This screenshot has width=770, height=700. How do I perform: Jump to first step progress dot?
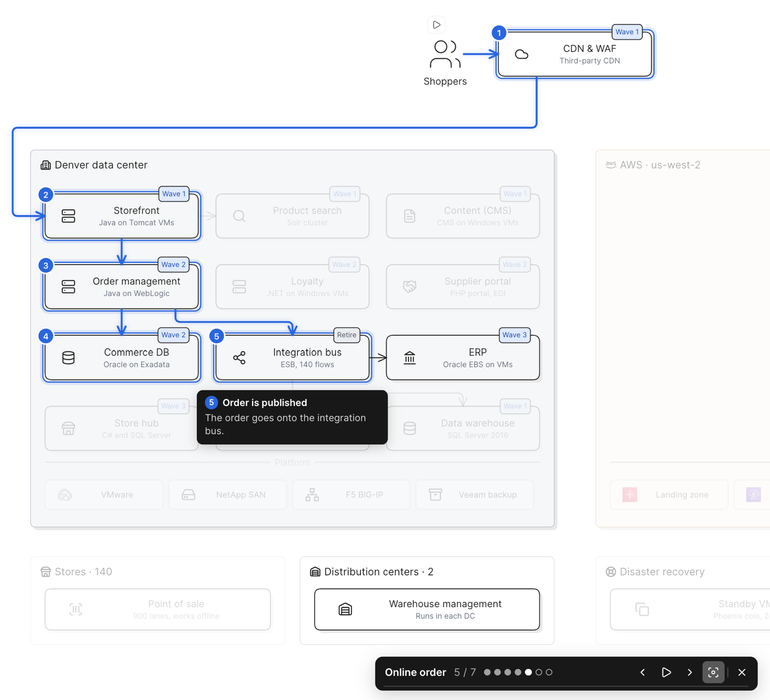coord(487,672)
